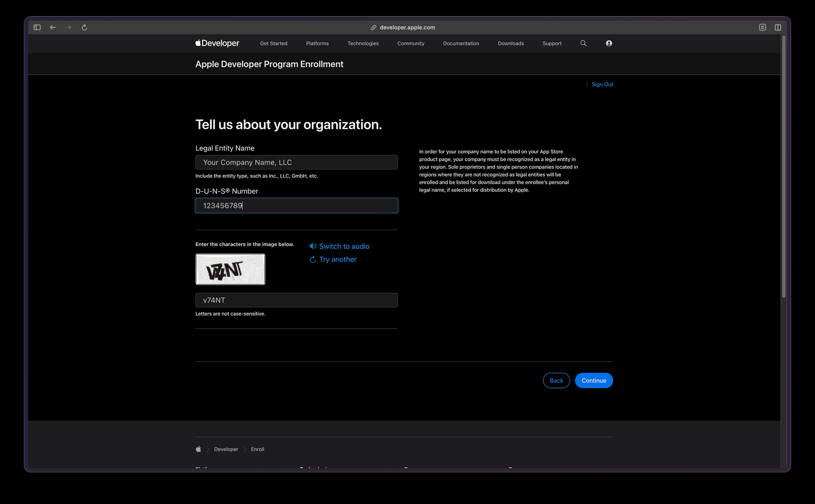
Task: Open the Documentation menu
Action: 461,44
